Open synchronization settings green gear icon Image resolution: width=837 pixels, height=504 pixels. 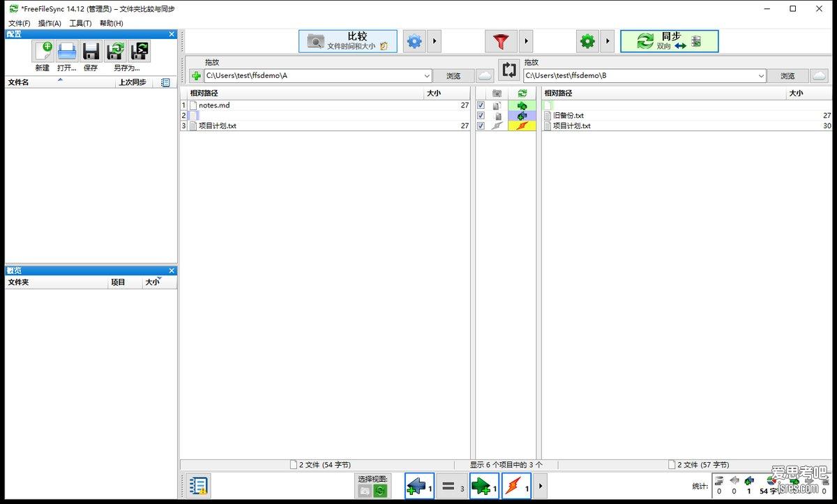[x=587, y=42]
